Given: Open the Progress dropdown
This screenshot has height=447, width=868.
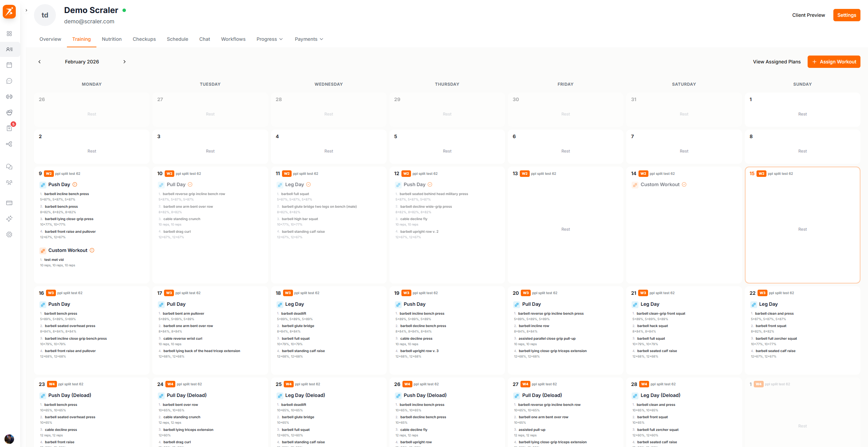Looking at the screenshot, I should (x=269, y=39).
